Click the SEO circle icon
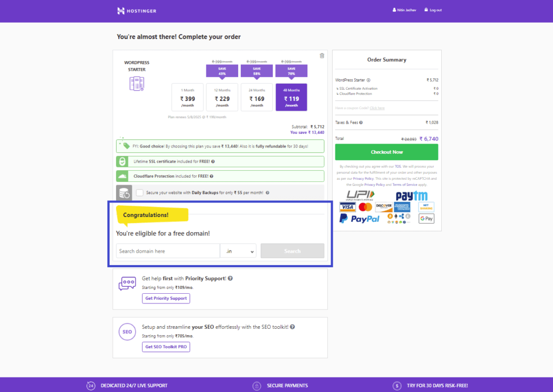Viewport: 553px width, 392px height. 127,332
